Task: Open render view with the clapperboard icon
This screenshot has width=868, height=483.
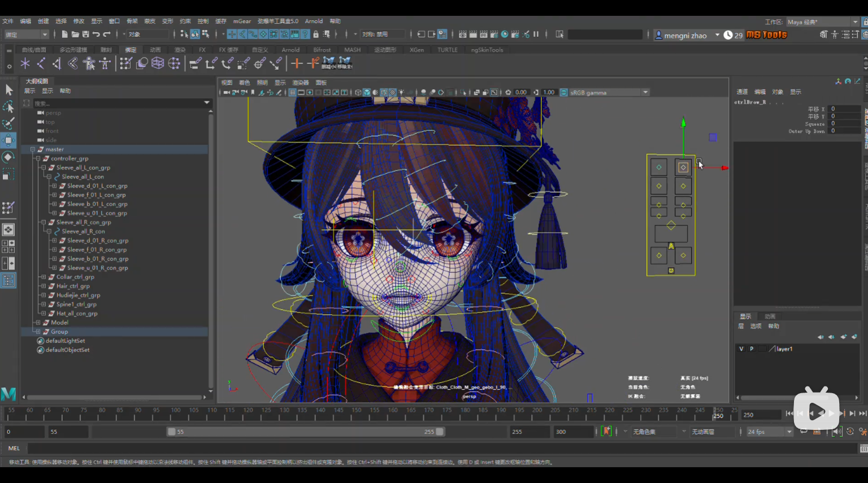Action: pyautogui.click(x=463, y=34)
